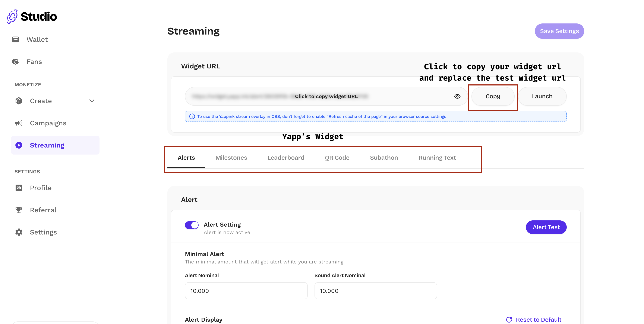Screen dimensions: 644x324
Task: Reveal widget URL with eye icon
Action: pos(457,96)
